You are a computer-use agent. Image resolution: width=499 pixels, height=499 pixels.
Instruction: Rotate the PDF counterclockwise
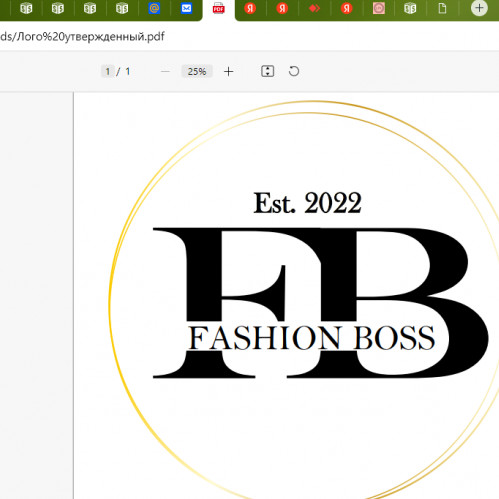(x=294, y=71)
